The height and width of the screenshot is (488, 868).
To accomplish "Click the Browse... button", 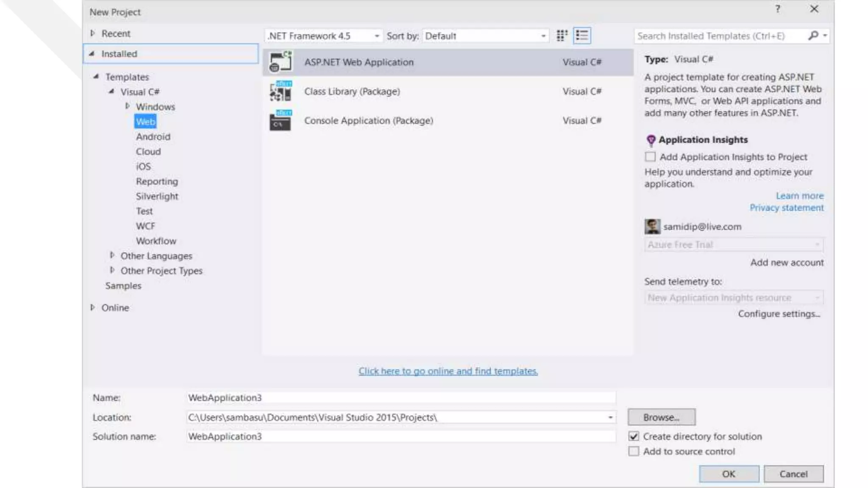I will pyautogui.click(x=661, y=417).
